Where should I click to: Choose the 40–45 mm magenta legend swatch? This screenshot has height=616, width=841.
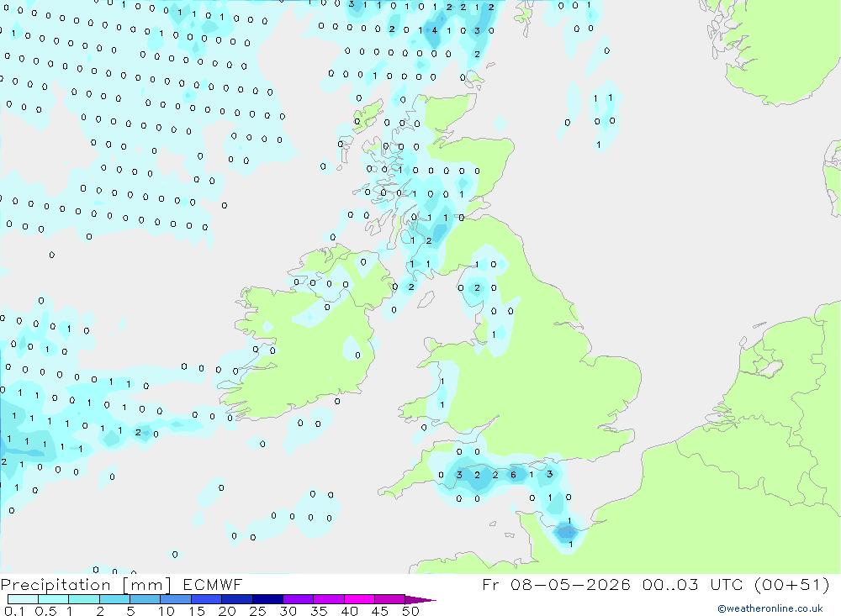[359, 599]
